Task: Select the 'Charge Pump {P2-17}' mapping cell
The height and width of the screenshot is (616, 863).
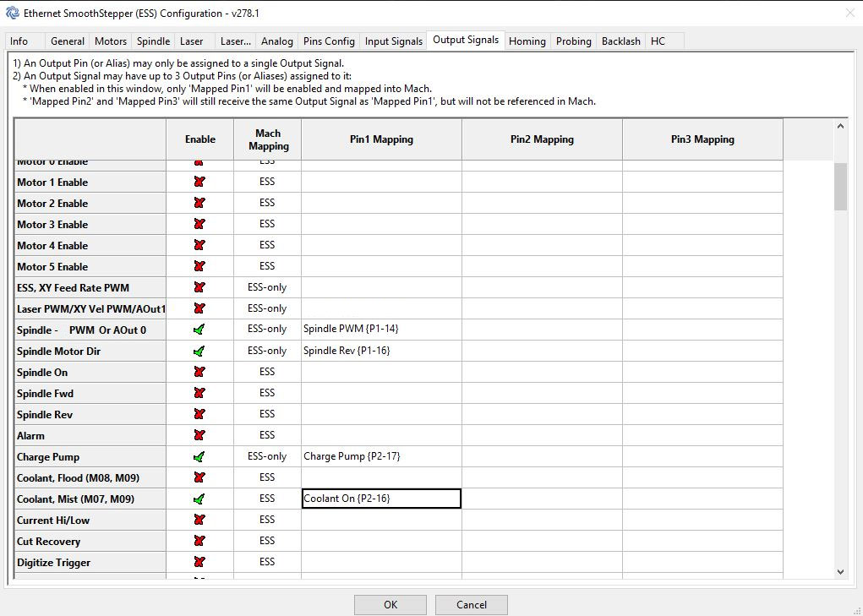Action: pos(381,456)
